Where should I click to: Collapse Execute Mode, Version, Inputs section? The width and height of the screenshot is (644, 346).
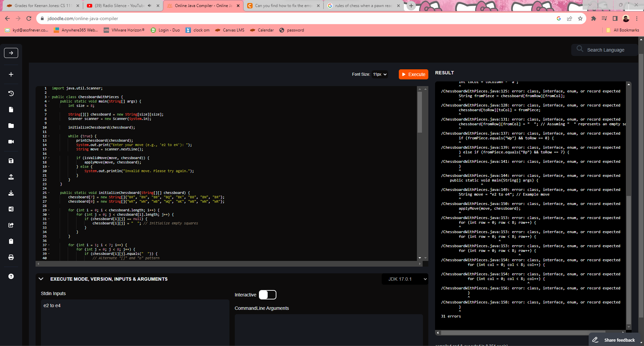coord(41,279)
